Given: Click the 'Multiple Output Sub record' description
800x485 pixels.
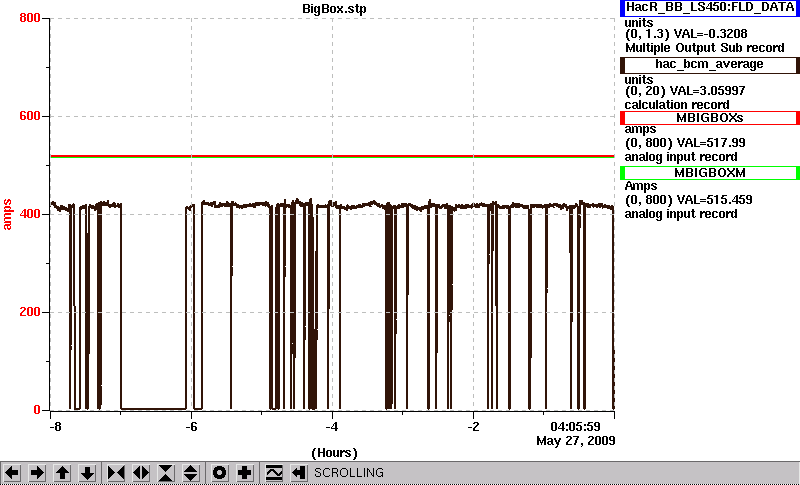Looking at the screenshot, I should pyautogui.click(x=705, y=48).
